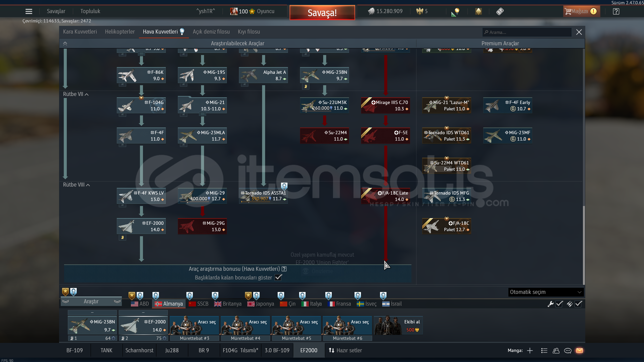Open the Savaşlar menu

tap(56, 11)
